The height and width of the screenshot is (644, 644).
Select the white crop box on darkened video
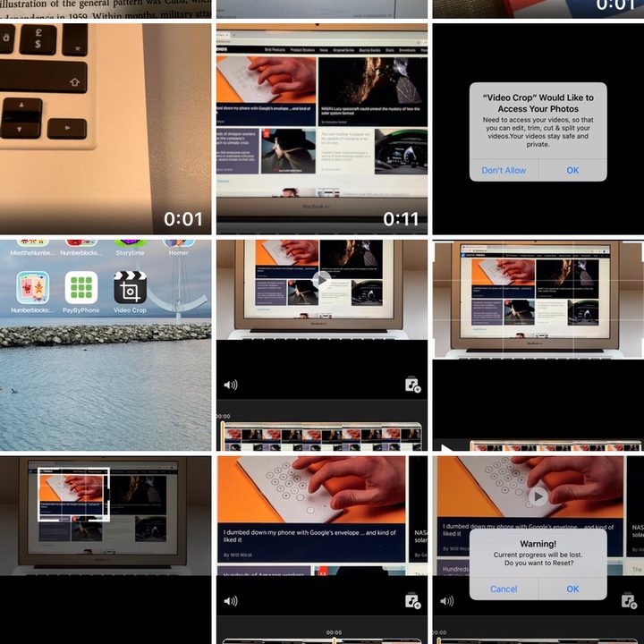click(73, 495)
